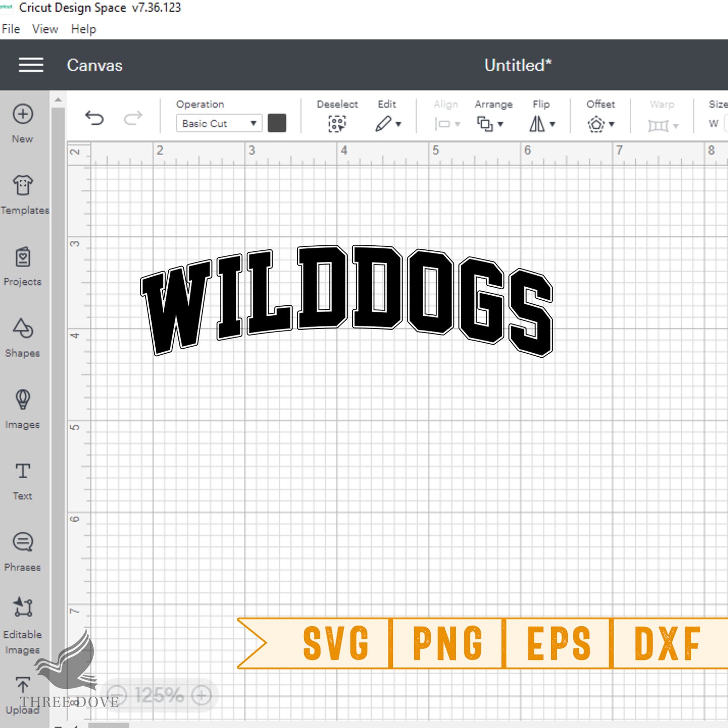Select the WILDDOGS design on canvas
This screenshot has width=728, height=728.
pyautogui.click(x=347, y=300)
